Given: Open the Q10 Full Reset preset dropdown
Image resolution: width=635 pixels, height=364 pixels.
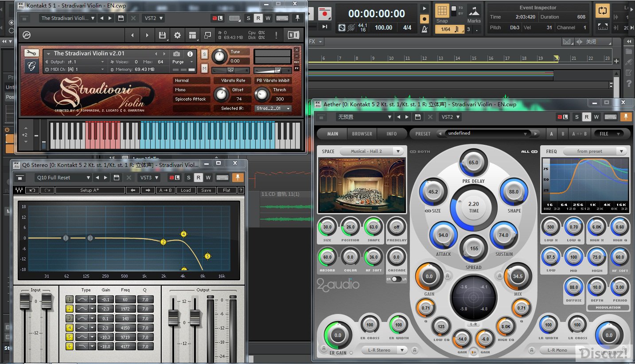Looking at the screenshot, I should [63, 178].
